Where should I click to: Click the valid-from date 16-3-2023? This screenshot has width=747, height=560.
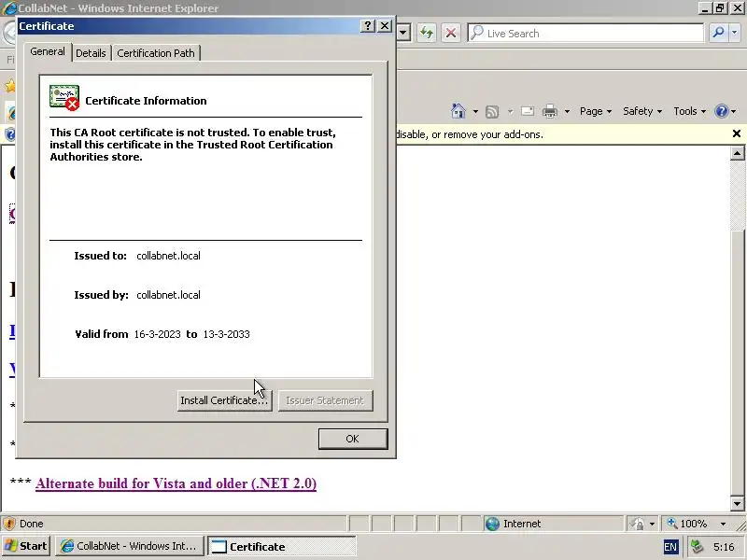[x=157, y=334]
